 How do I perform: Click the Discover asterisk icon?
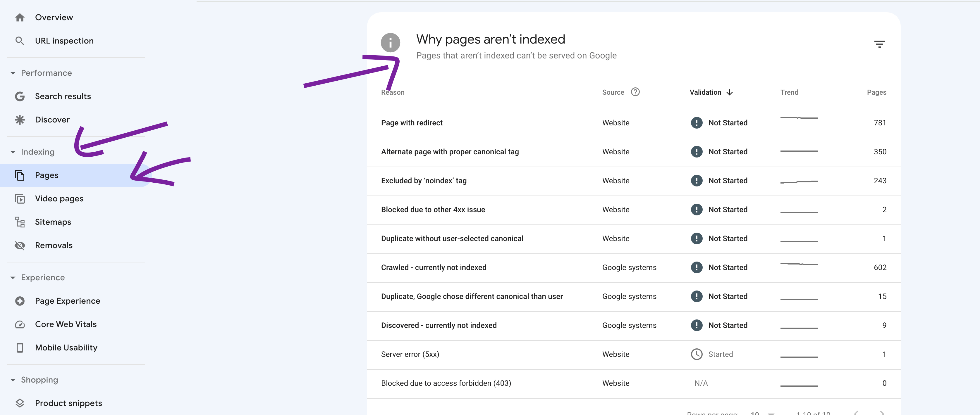(20, 120)
